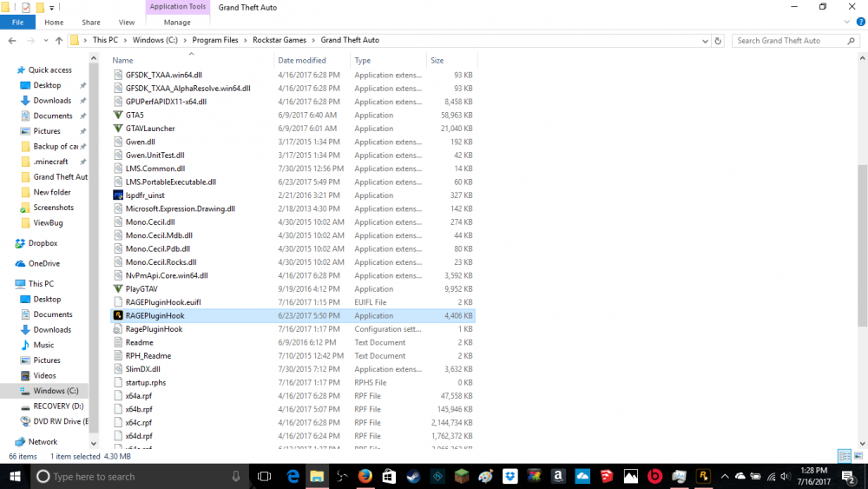
Task: Select the lspdfr_uinst uninstaller icon
Action: click(x=118, y=195)
